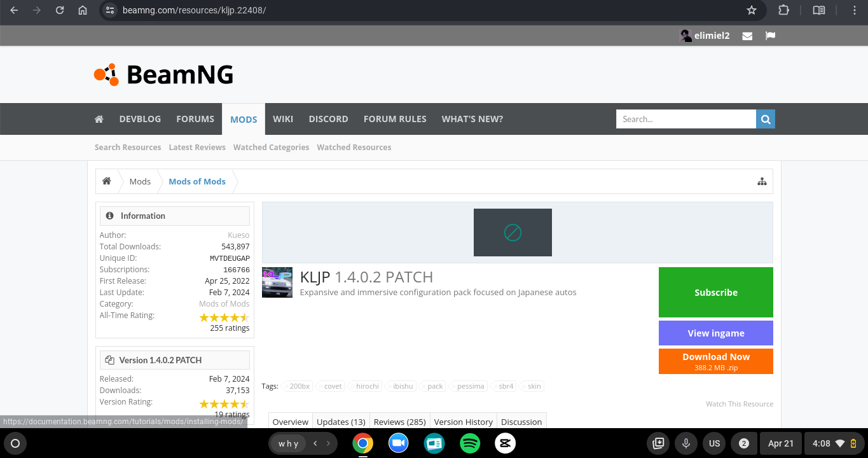Open the teal news app on shelf
868x458 pixels.
(434, 443)
